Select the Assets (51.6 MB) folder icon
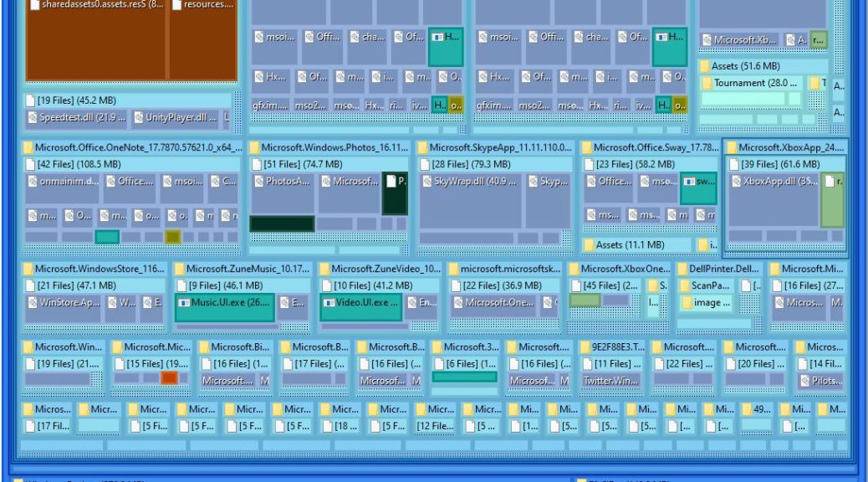Image resolution: width=868 pixels, height=482 pixels. point(705,66)
